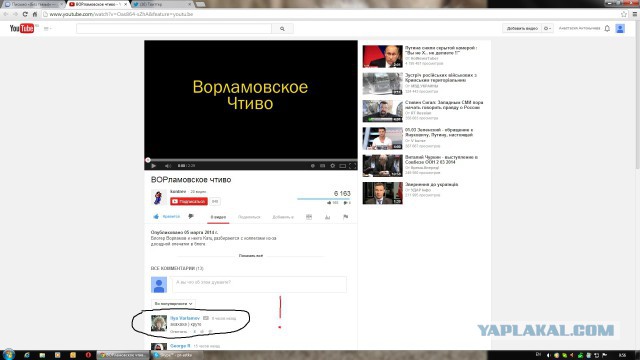
Task: Open George R commenter profile link
Action: (x=180, y=346)
